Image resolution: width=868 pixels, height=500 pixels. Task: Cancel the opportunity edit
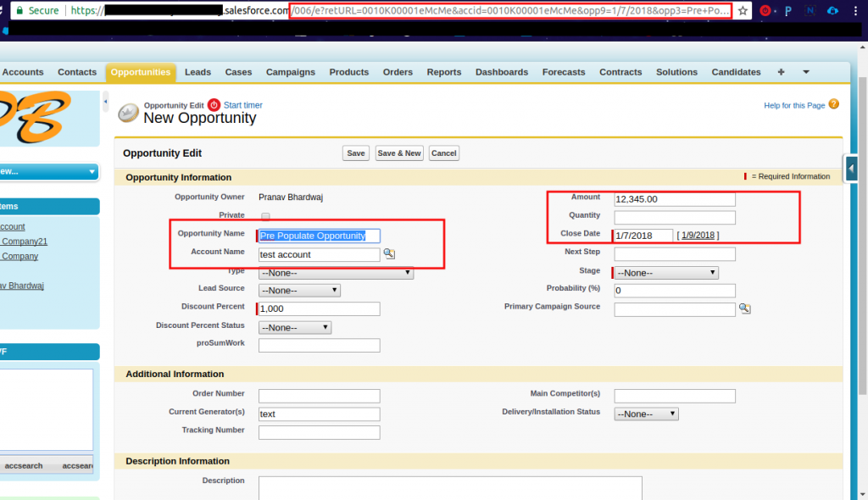coord(444,153)
